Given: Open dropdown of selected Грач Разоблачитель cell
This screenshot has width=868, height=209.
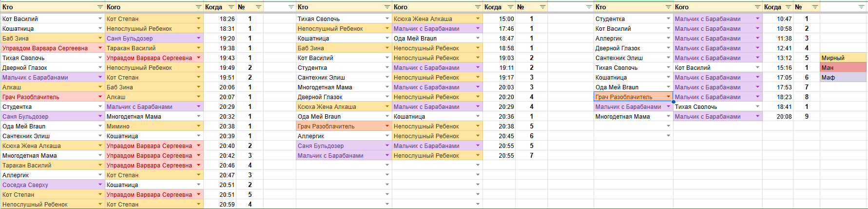Looking at the screenshot, I should point(668,97).
